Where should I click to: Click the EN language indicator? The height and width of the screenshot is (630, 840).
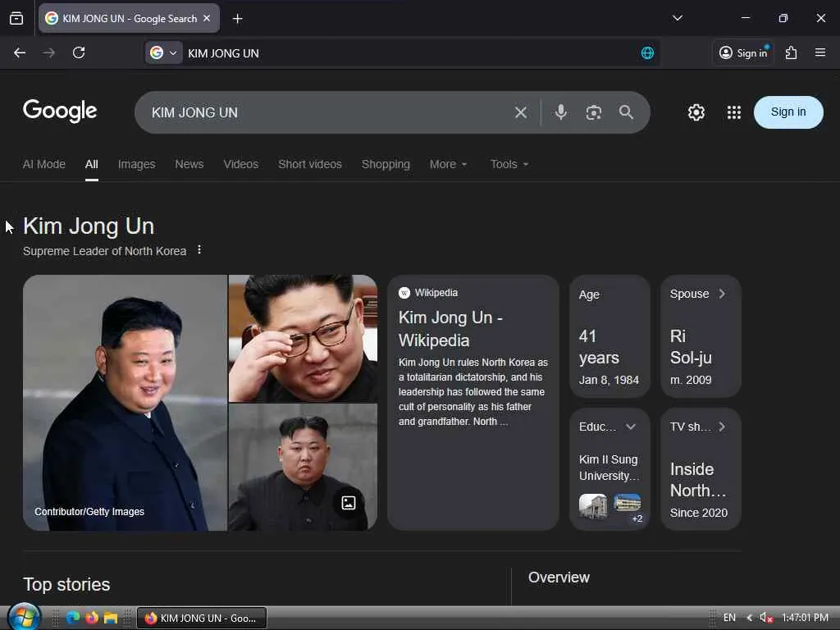[x=729, y=618]
